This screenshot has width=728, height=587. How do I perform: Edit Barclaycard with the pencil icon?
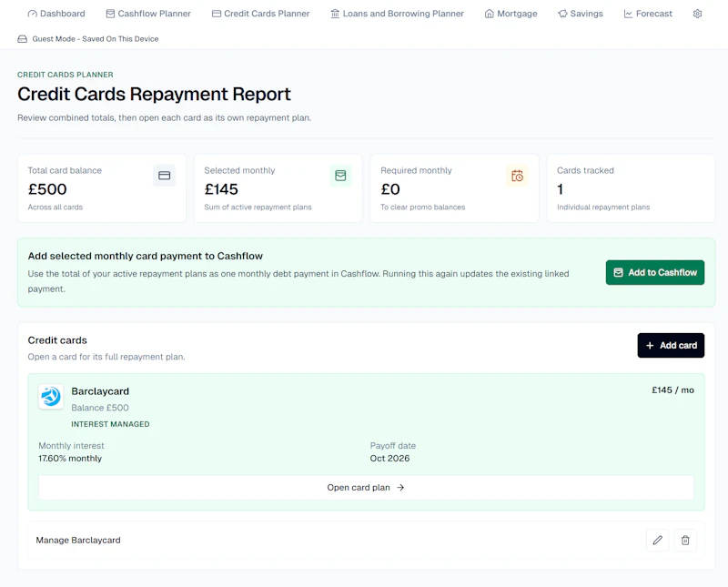coord(657,540)
